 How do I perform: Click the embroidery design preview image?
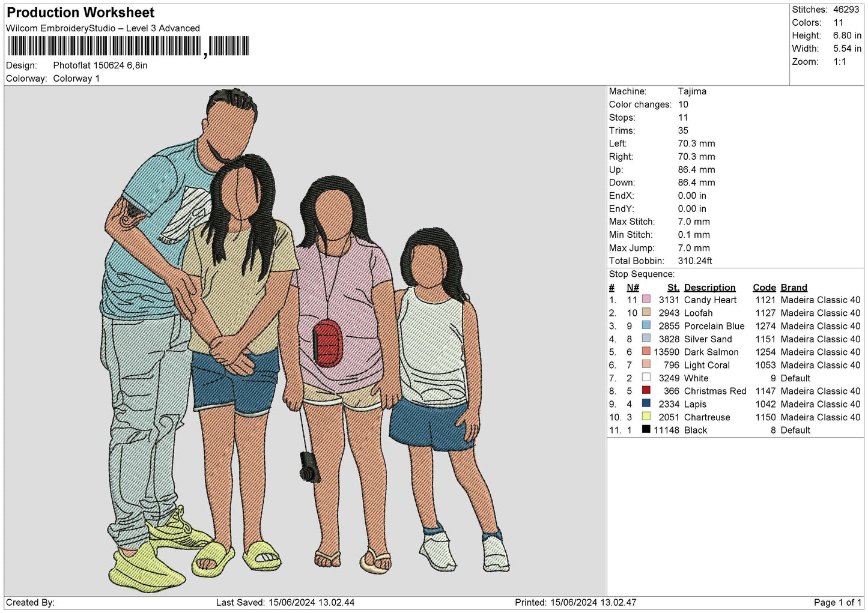pyautogui.click(x=305, y=340)
